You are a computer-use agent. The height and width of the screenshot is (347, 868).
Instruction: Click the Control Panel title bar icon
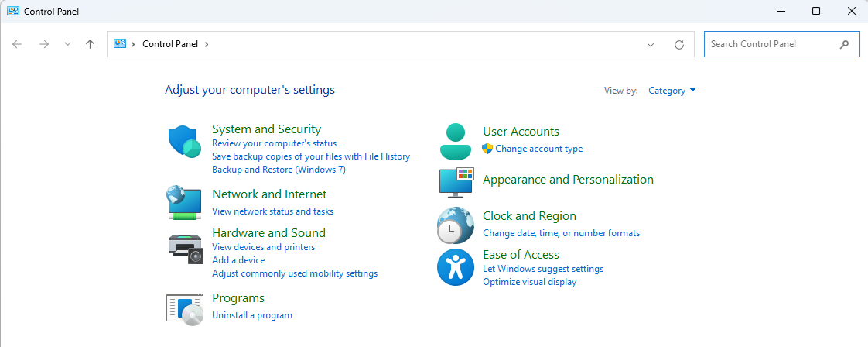(13, 11)
